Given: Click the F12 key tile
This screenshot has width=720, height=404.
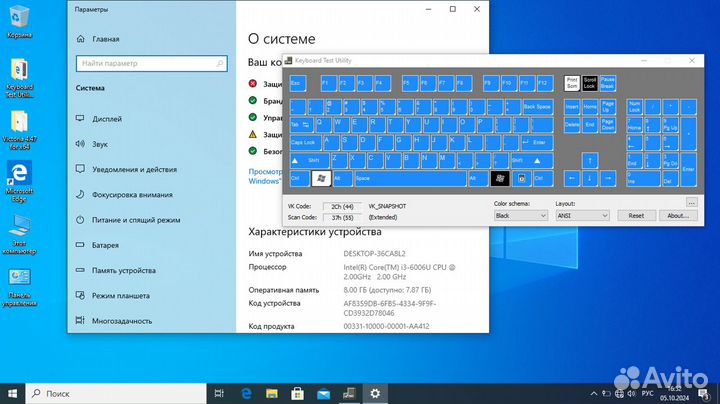Looking at the screenshot, I should [545, 83].
